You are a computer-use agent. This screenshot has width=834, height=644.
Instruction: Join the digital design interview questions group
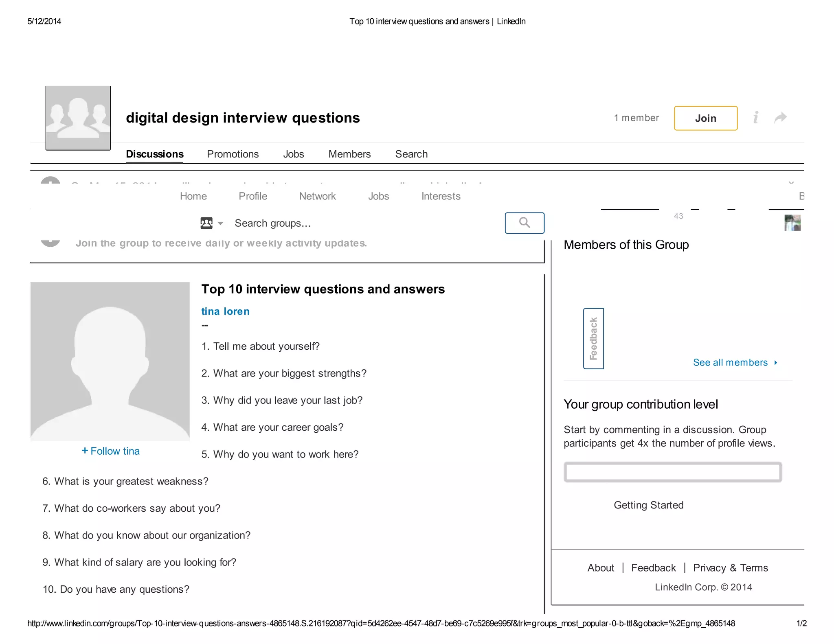click(x=705, y=118)
